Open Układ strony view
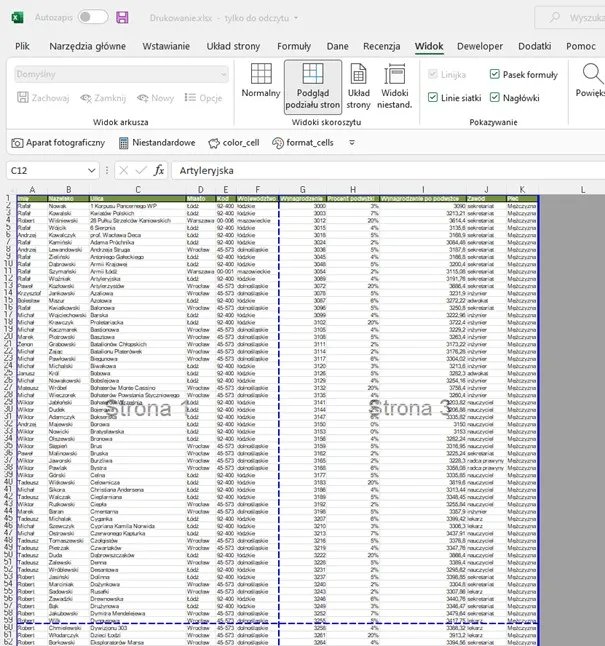Viewport: 605px width, 646px height. point(359,83)
